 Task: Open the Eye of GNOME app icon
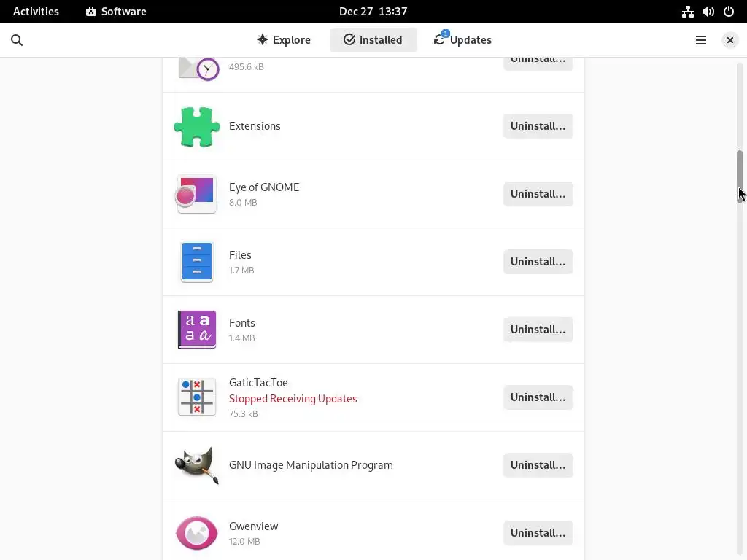tap(197, 195)
